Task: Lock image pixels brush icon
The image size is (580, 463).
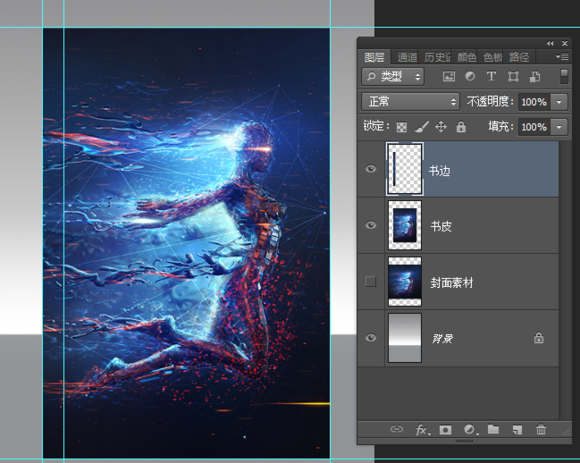Action: [x=422, y=127]
